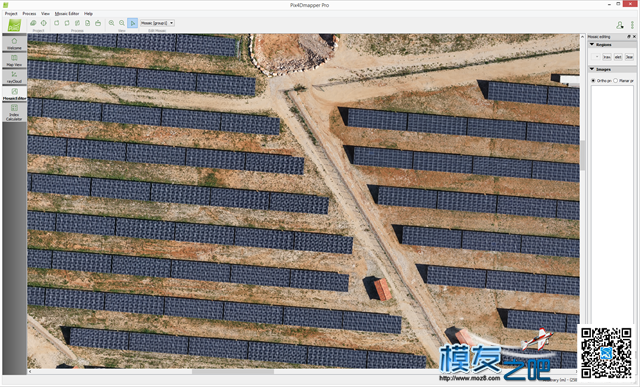Click the third Process toolbar icon
Viewport: 640px width, 387px height.
[x=77, y=23]
